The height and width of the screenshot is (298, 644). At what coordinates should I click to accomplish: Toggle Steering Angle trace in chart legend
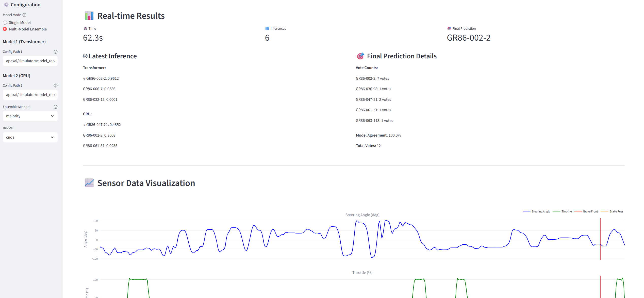point(540,211)
